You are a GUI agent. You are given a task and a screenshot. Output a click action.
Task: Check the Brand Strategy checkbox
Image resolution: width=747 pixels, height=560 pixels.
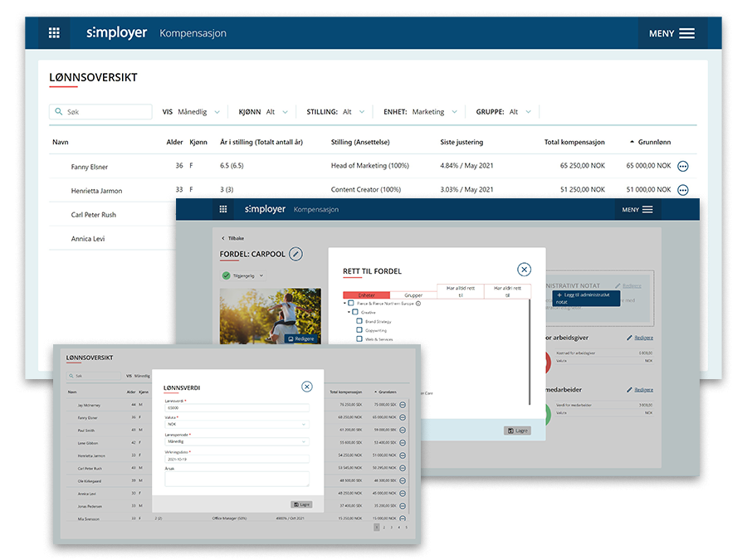point(359,321)
